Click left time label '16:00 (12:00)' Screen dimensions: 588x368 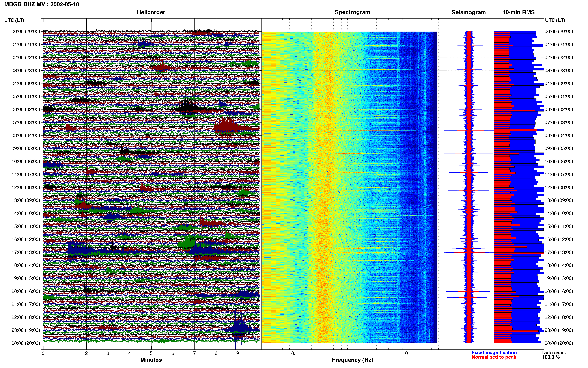(26, 239)
